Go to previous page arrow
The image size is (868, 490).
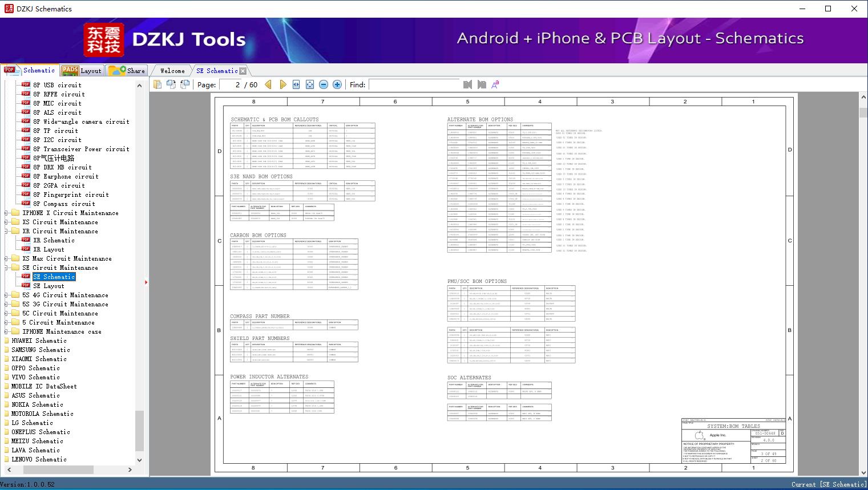[x=268, y=84]
